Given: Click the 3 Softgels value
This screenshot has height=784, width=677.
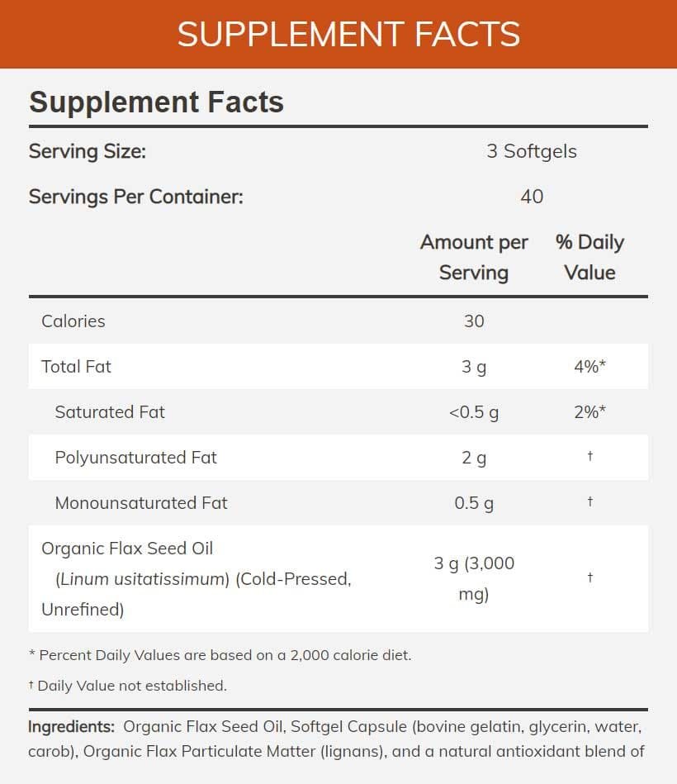Looking at the screenshot, I should click(x=532, y=151).
